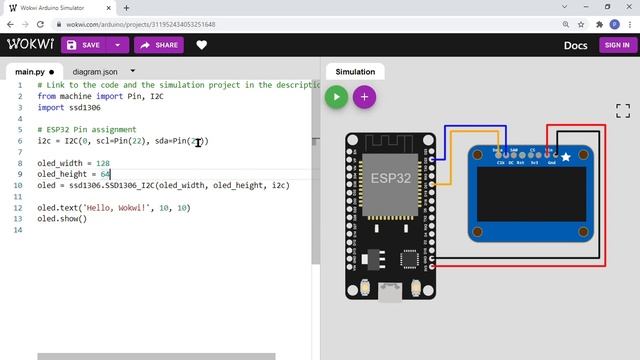Click on the 'oled.show()' line
Image resolution: width=640 pixels, height=360 pixels.
pyautogui.click(x=62, y=219)
